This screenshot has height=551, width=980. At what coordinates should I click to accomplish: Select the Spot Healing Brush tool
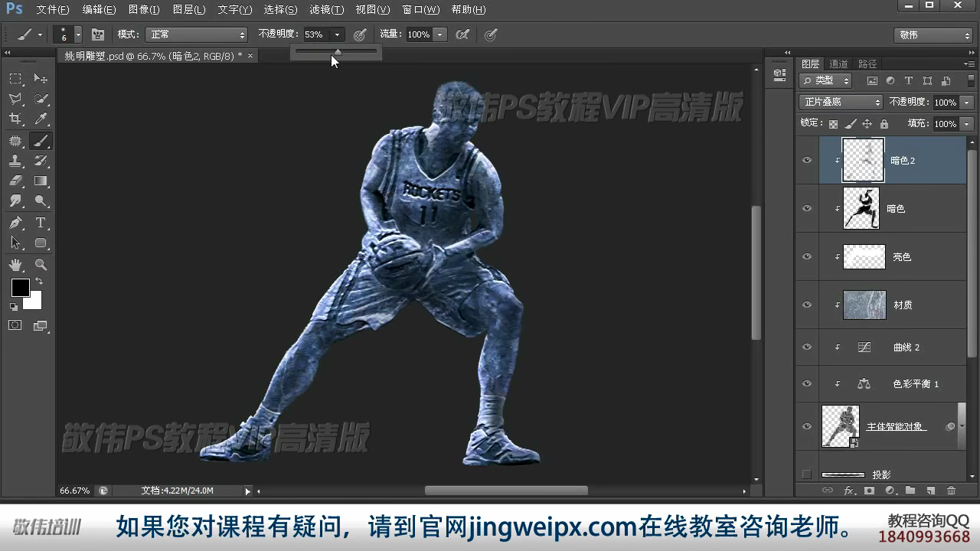15,140
